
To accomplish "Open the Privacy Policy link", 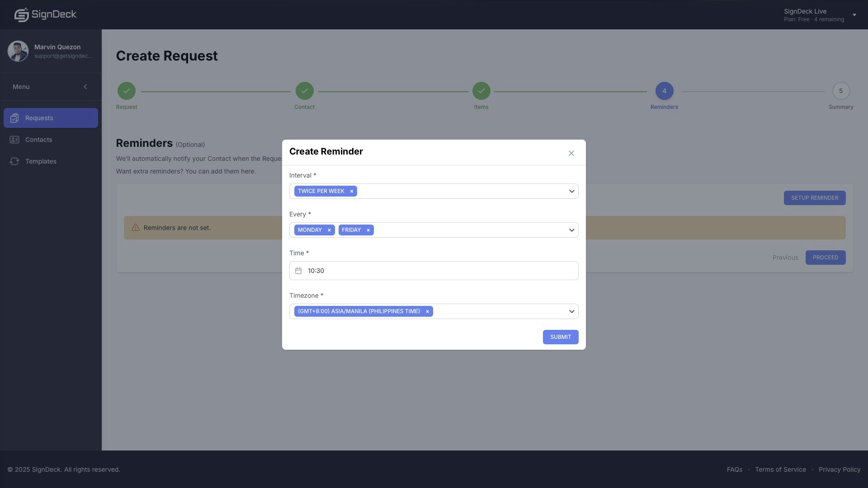I will [x=839, y=469].
